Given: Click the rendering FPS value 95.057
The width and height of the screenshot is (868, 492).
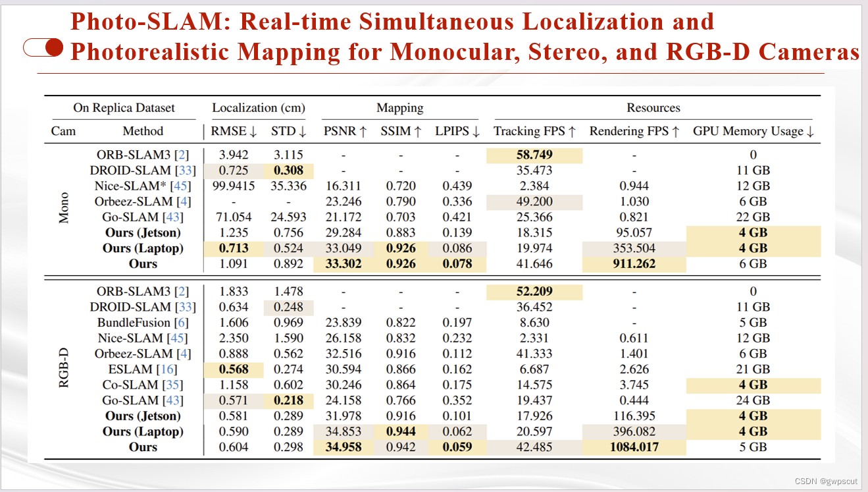Looking at the screenshot, I should coord(634,233).
